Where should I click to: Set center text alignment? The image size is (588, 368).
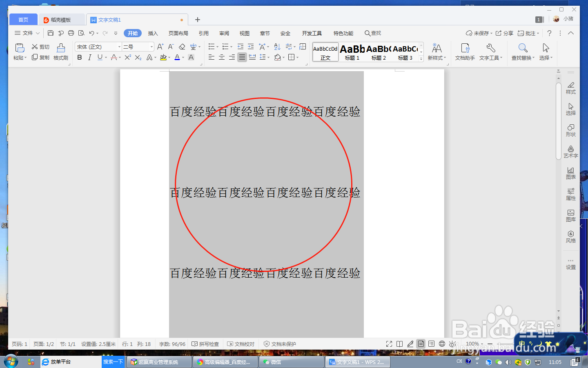click(x=222, y=58)
